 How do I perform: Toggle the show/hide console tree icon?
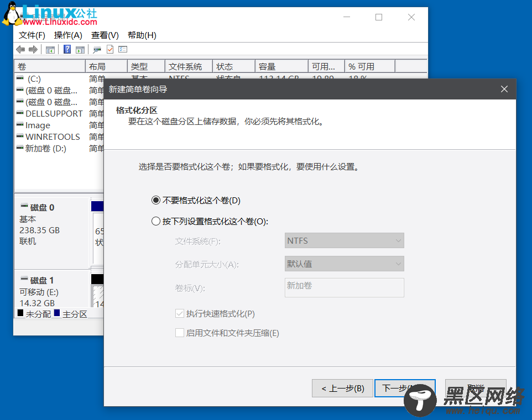50,50
